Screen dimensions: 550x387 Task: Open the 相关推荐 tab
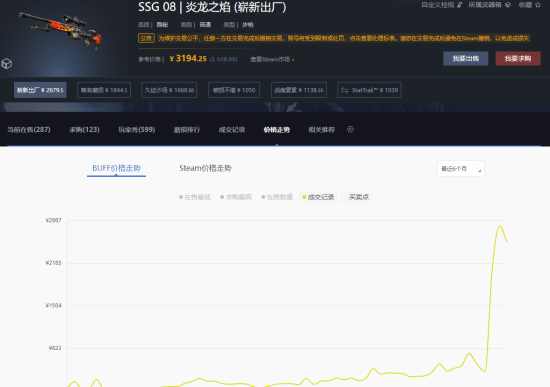coord(322,130)
